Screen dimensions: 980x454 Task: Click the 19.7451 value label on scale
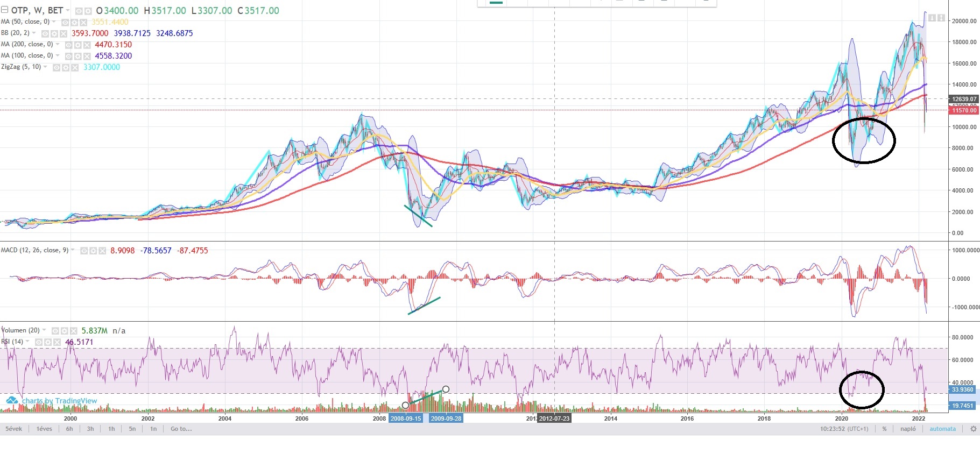(x=963, y=406)
